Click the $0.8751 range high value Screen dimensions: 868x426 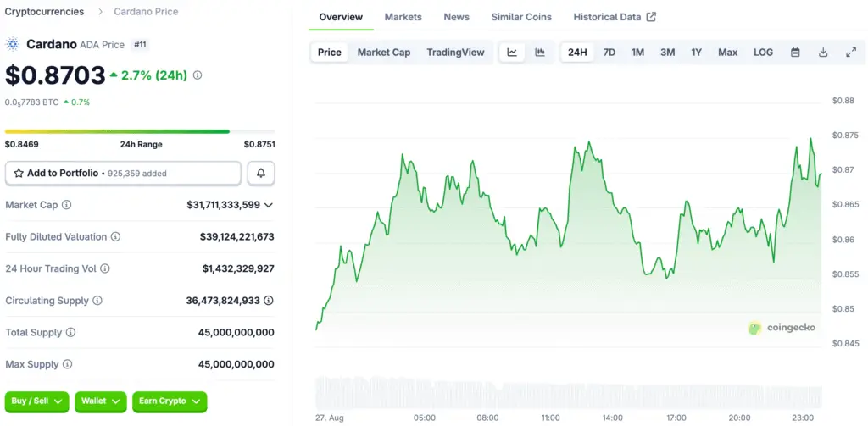259,144
